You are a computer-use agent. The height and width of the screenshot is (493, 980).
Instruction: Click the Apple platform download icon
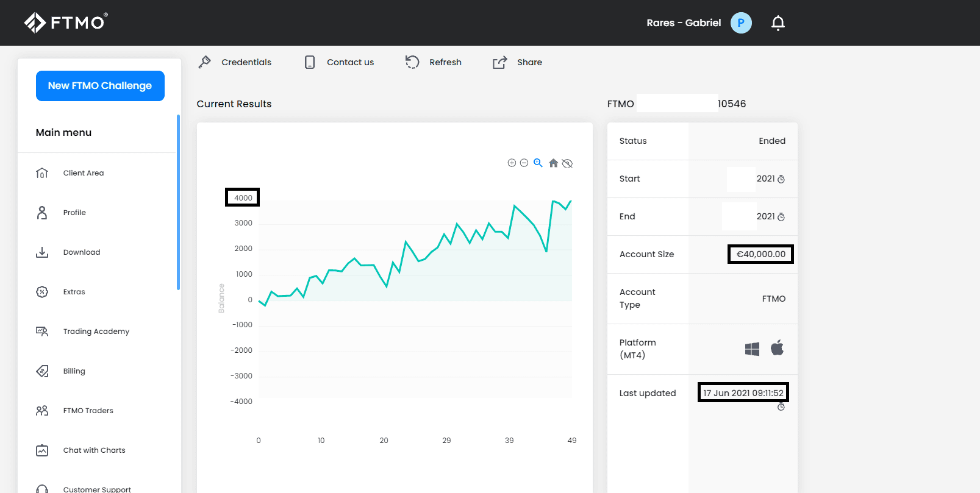pyautogui.click(x=777, y=348)
